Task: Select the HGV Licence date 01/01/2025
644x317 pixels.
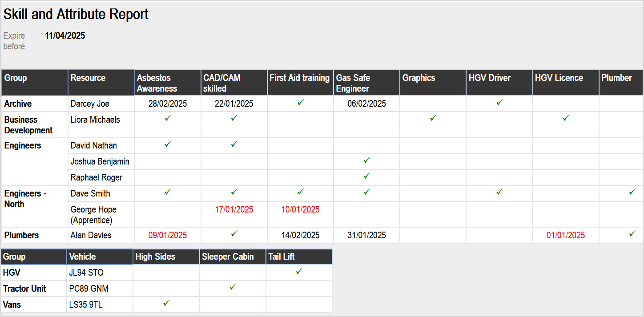Action: [566, 235]
